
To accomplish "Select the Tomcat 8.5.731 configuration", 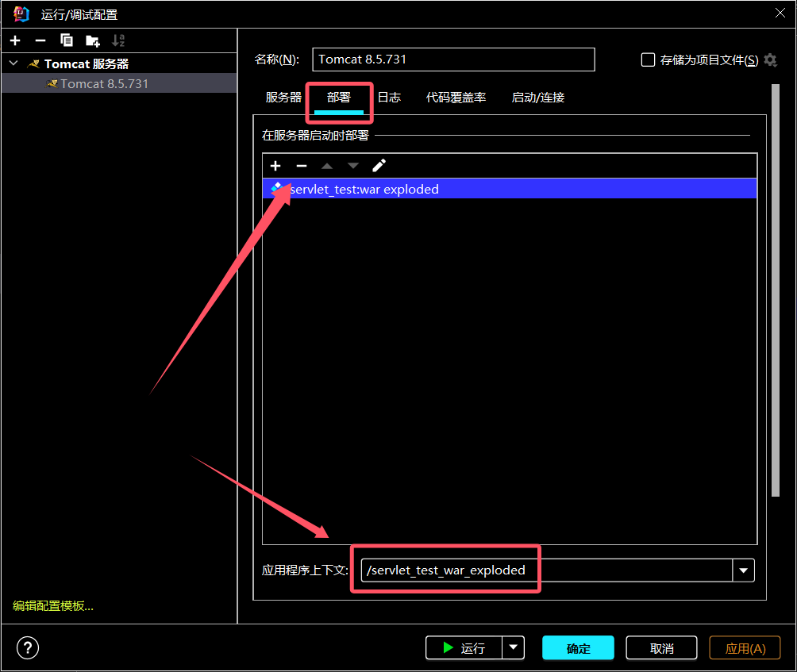I will tap(119, 83).
